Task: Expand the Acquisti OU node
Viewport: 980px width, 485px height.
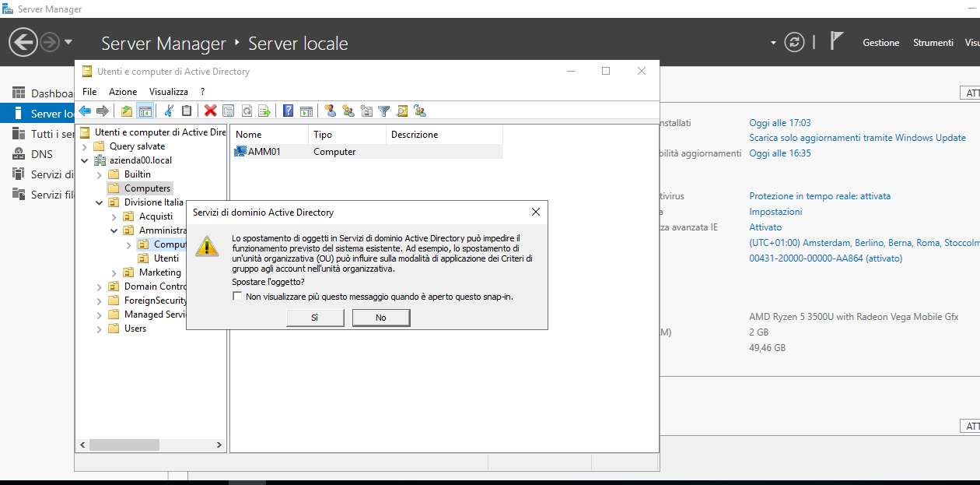Action: (114, 216)
